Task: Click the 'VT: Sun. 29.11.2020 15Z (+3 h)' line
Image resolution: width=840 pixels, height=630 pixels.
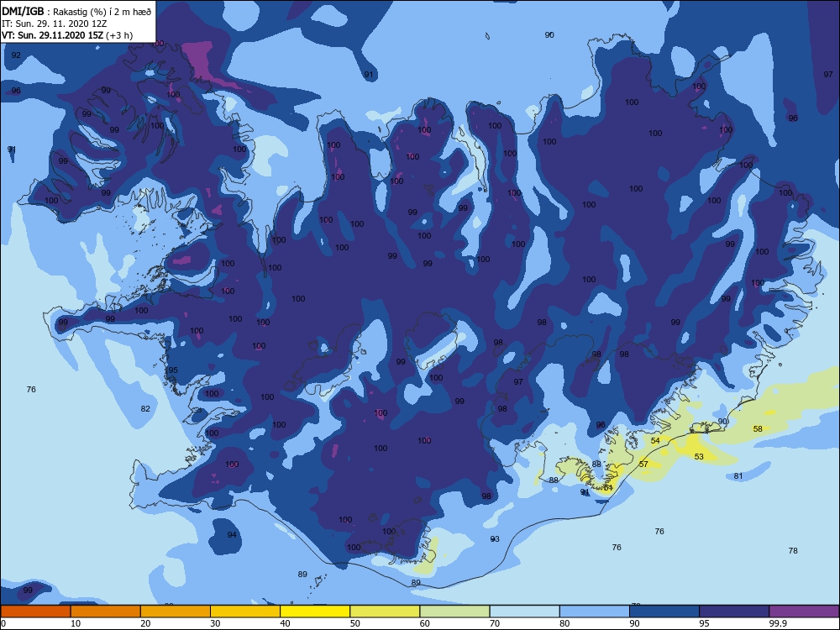Action: [x=67, y=35]
